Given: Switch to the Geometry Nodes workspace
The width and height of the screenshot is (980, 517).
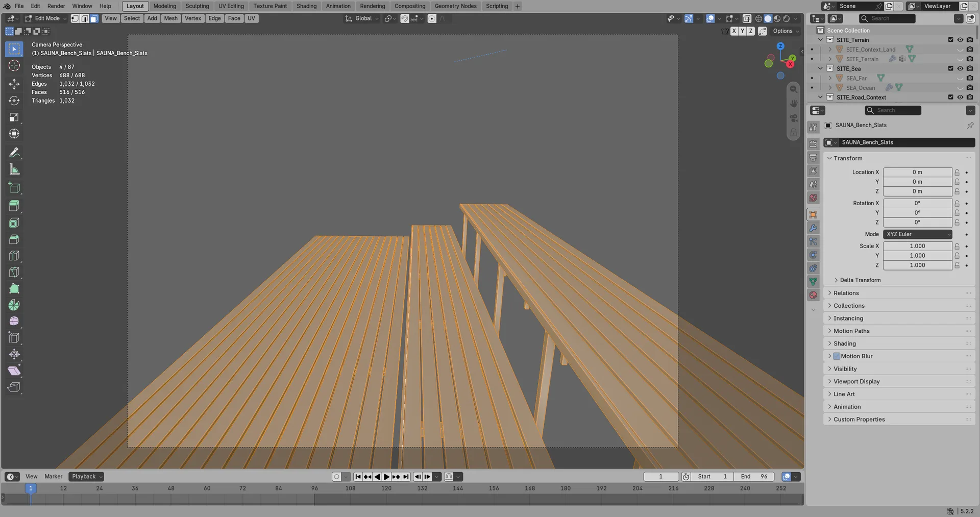Looking at the screenshot, I should coord(455,6).
